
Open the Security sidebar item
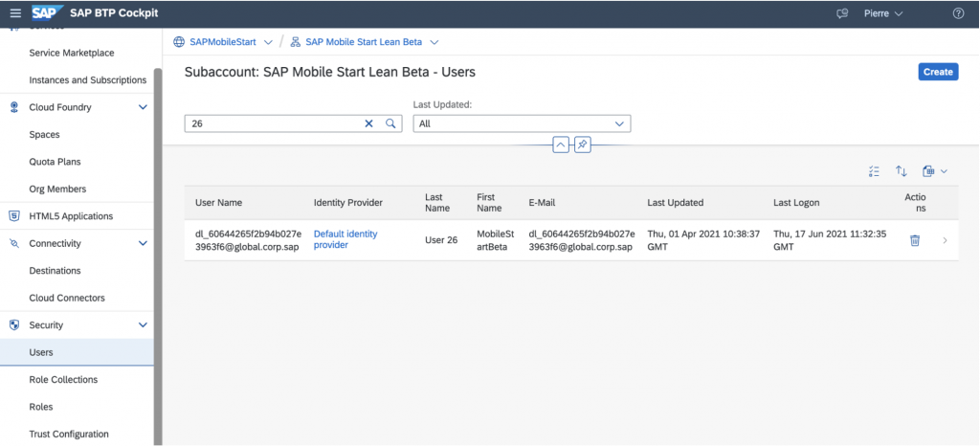pyautogui.click(x=46, y=324)
